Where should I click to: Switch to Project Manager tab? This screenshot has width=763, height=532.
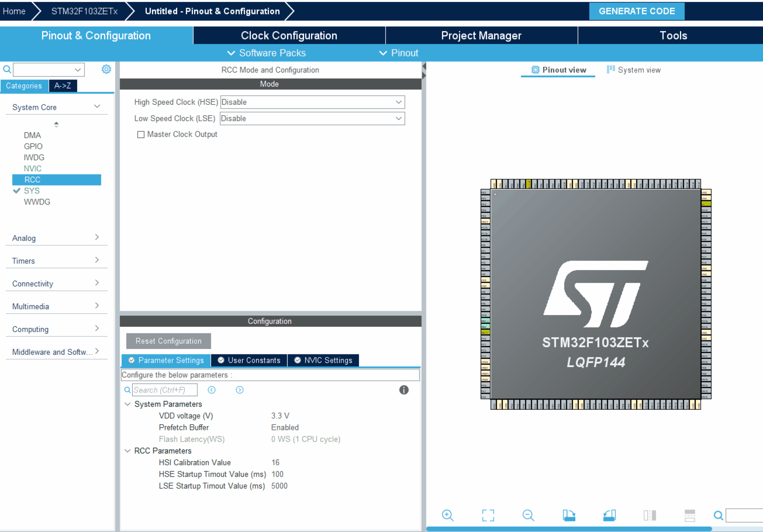coord(481,35)
